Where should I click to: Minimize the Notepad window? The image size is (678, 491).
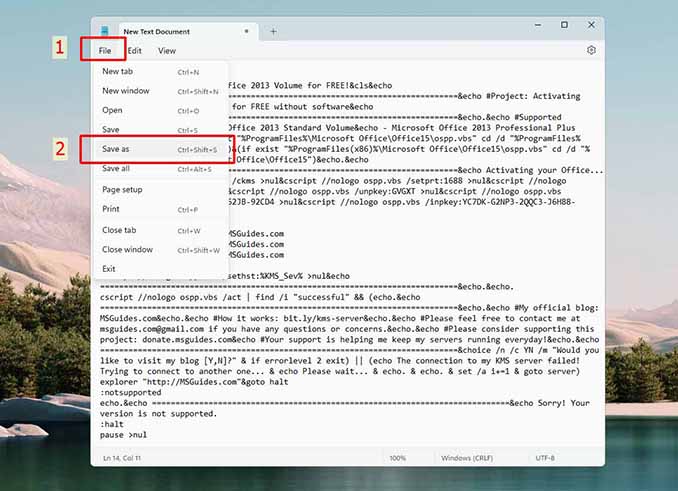coord(538,25)
